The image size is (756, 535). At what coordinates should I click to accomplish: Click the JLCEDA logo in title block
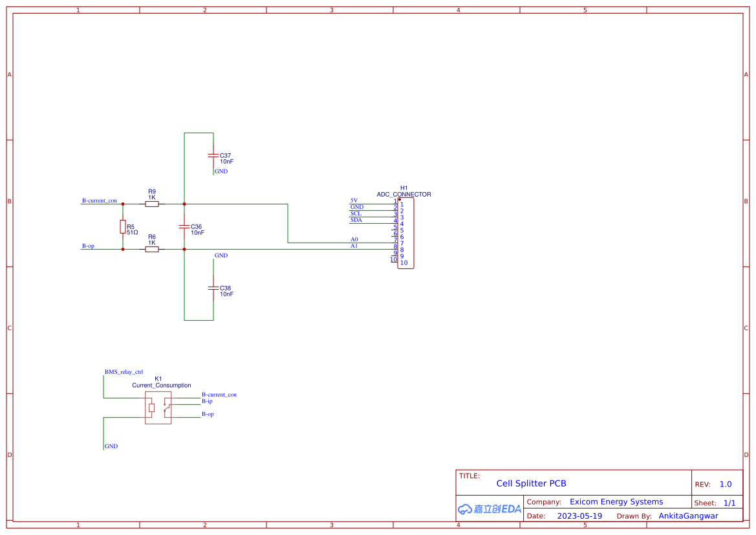(488, 509)
